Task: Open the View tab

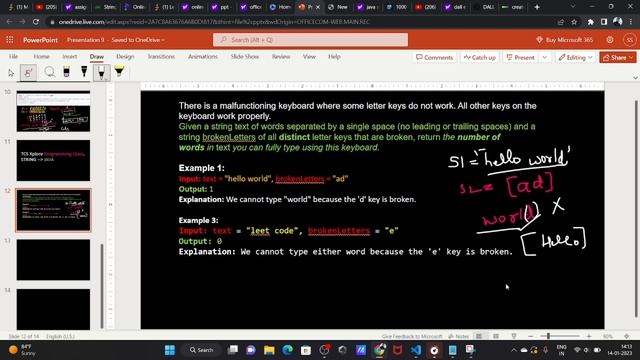Action: pyautogui.click(x=309, y=56)
